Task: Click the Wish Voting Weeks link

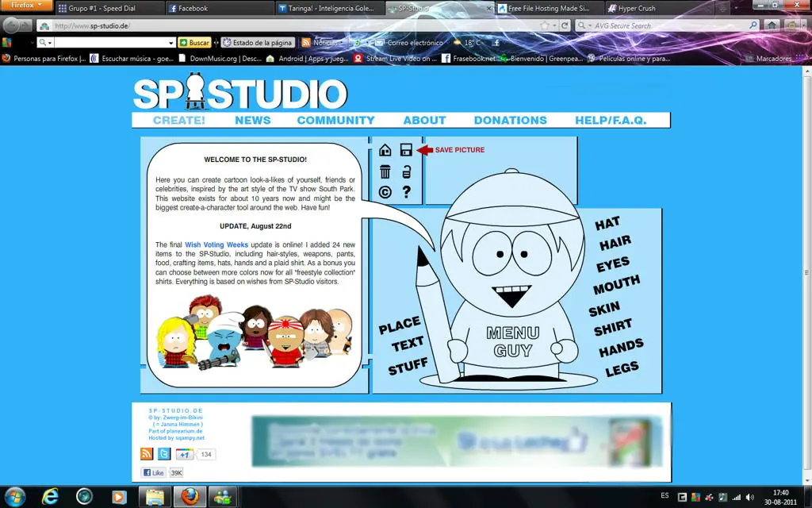Action: tap(216, 244)
